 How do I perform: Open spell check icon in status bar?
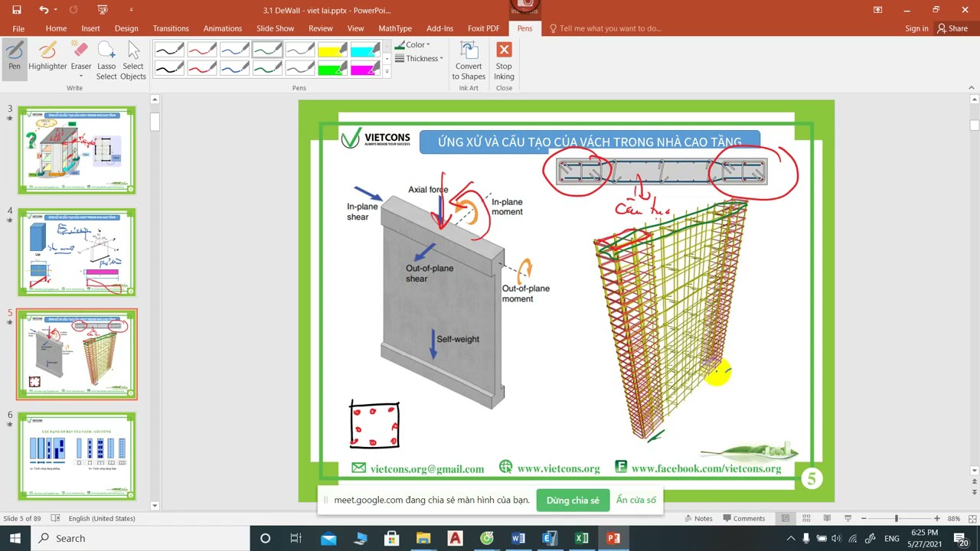pyautogui.click(x=55, y=518)
